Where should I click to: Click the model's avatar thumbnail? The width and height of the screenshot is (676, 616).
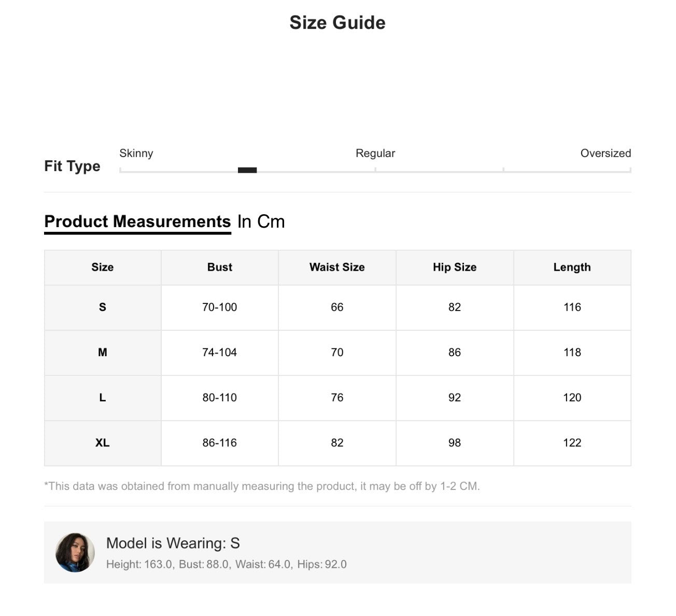pyautogui.click(x=75, y=552)
